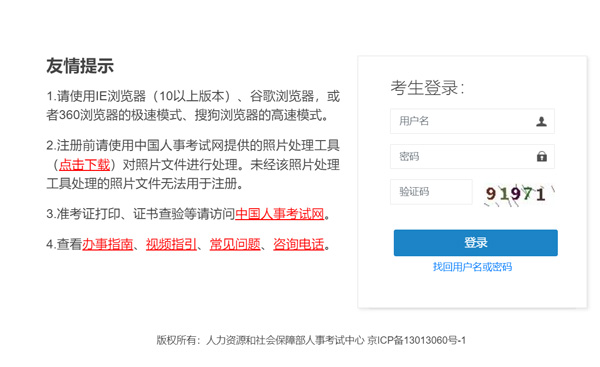Open the 视频指引 link
The height and width of the screenshot is (367, 600).
point(171,244)
